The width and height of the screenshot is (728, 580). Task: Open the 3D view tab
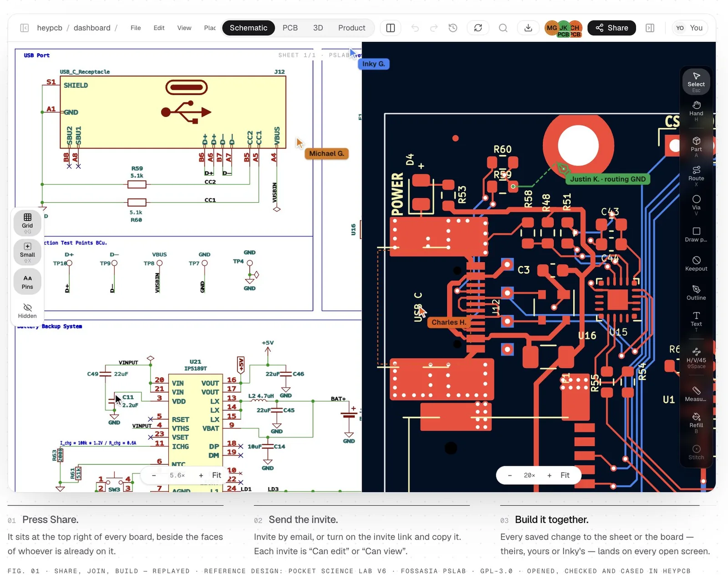tap(318, 28)
